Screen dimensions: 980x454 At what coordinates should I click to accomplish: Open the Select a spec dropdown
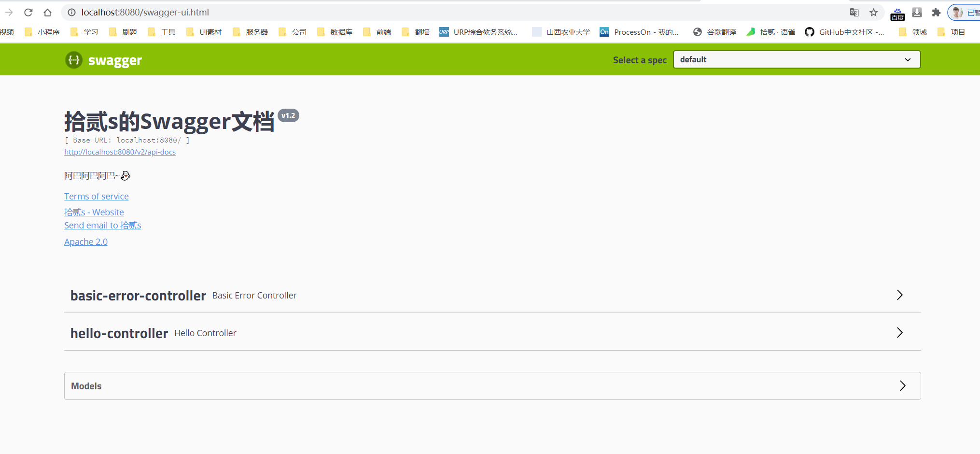[797, 59]
